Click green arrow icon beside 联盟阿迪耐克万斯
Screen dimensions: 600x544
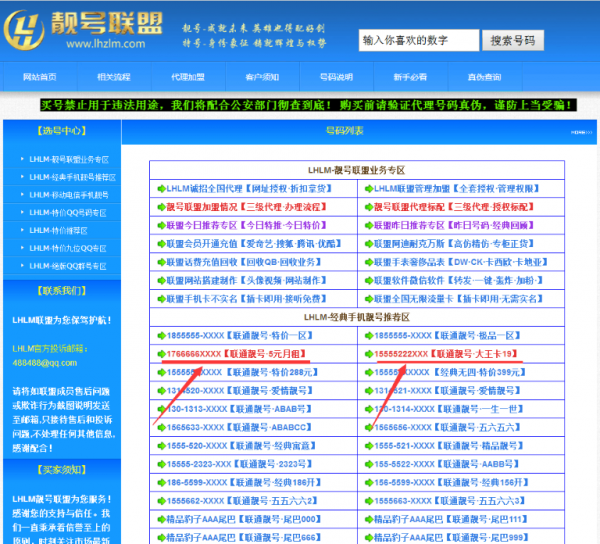(369, 244)
